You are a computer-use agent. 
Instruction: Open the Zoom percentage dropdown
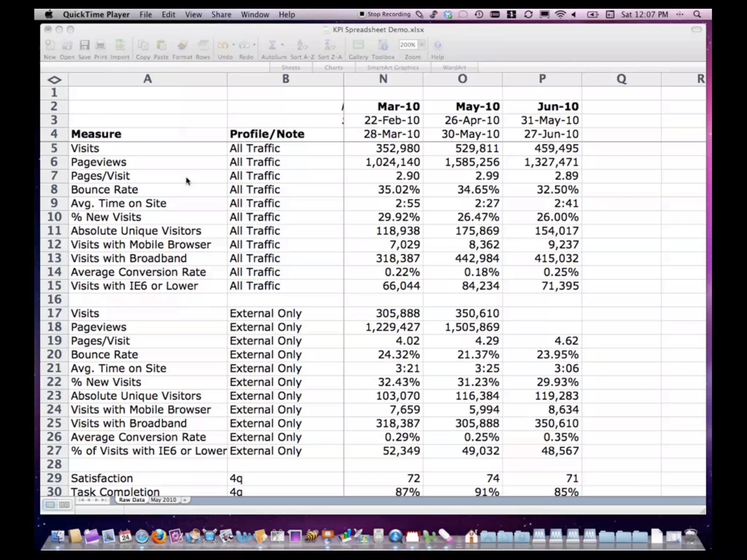point(422,44)
